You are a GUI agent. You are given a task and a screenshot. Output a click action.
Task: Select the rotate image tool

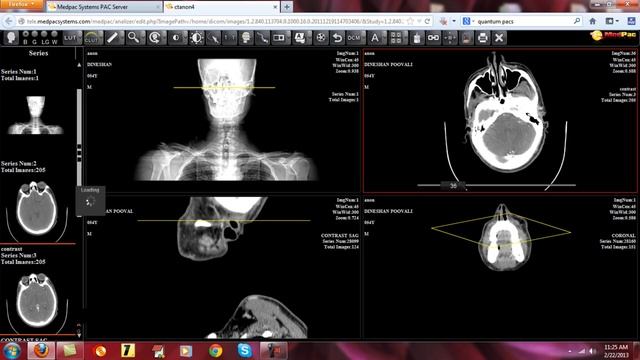[x=154, y=38]
